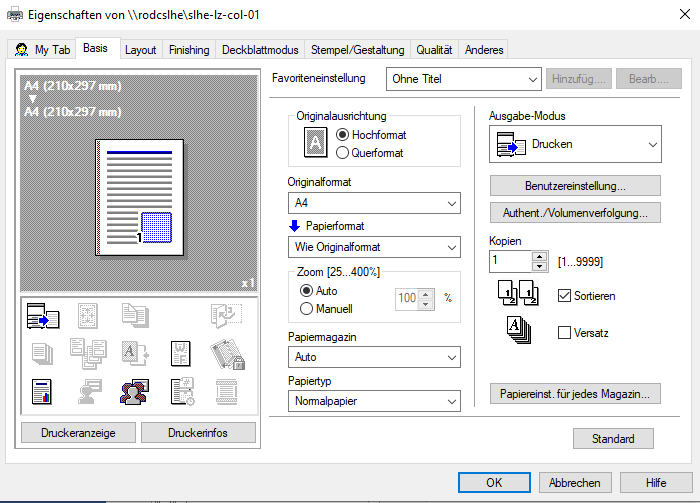
Task: Switch to the Finishing tab
Action: pyautogui.click(x=189, y=50)
